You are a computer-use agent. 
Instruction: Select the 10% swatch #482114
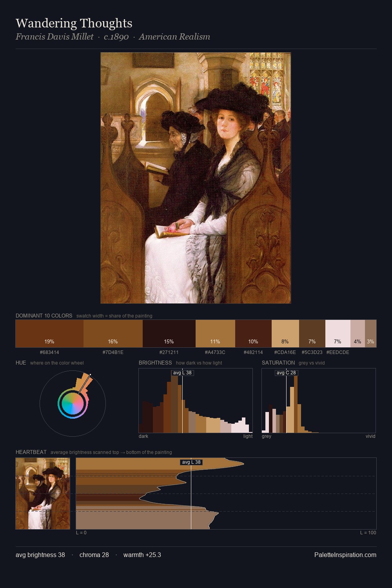click(253, 334)
